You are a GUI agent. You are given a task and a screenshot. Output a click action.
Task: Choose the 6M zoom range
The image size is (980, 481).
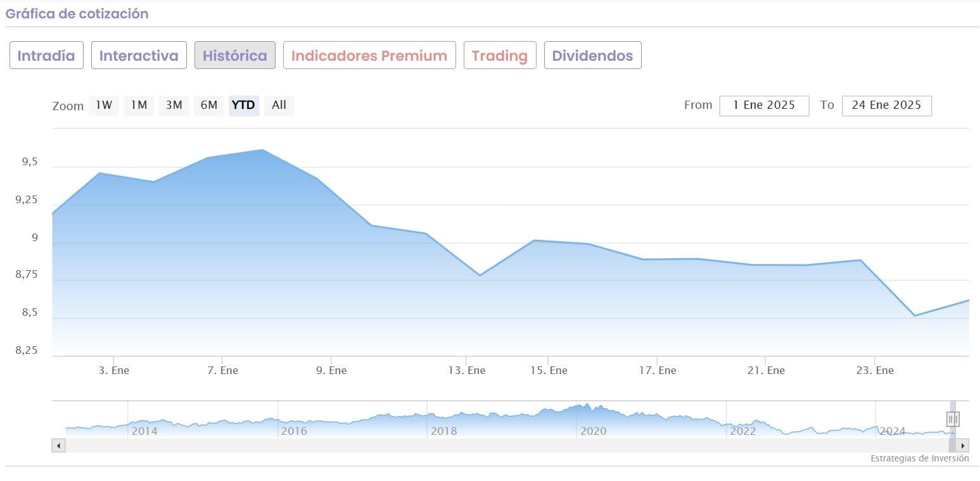coord(209,106)
